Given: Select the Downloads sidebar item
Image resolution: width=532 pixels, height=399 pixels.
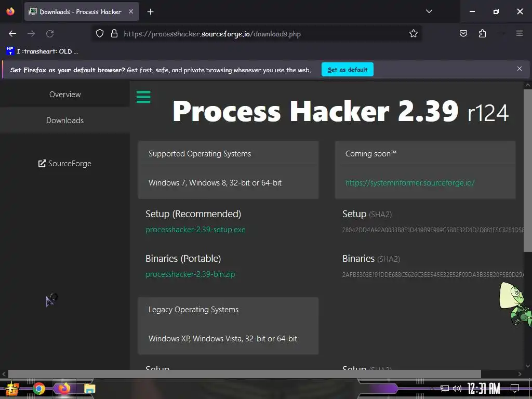Looking at the screenshot, I should (x=65, y=121).
